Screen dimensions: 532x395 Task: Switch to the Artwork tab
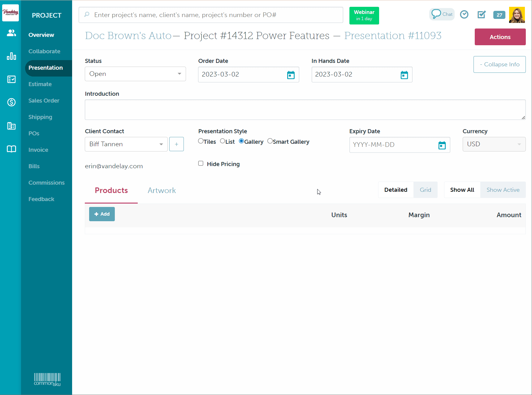[x=162, y=191]
